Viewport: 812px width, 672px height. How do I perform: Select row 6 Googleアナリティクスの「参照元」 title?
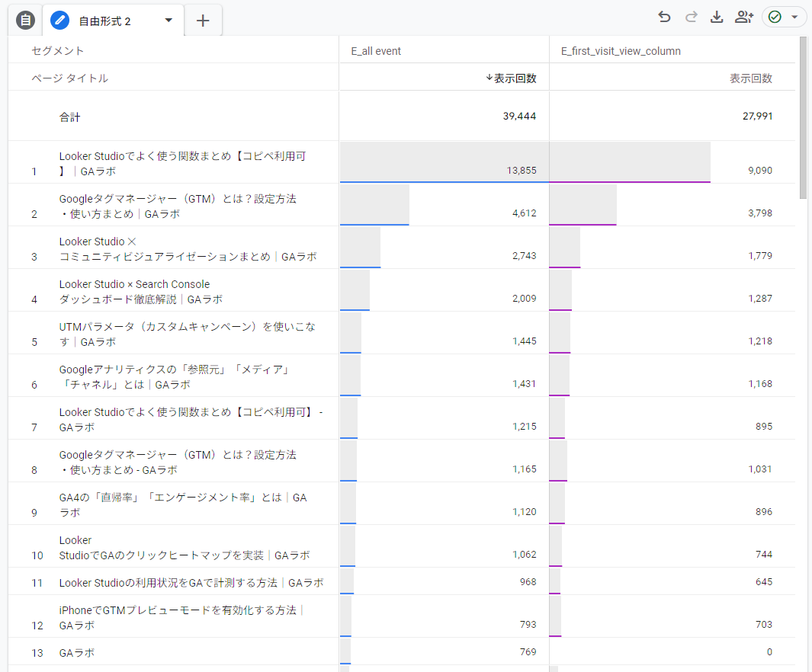(174, 376)
